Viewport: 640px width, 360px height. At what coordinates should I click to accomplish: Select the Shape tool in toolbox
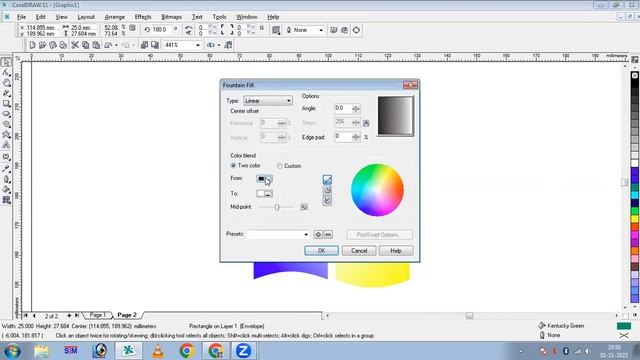click(6, 73)
